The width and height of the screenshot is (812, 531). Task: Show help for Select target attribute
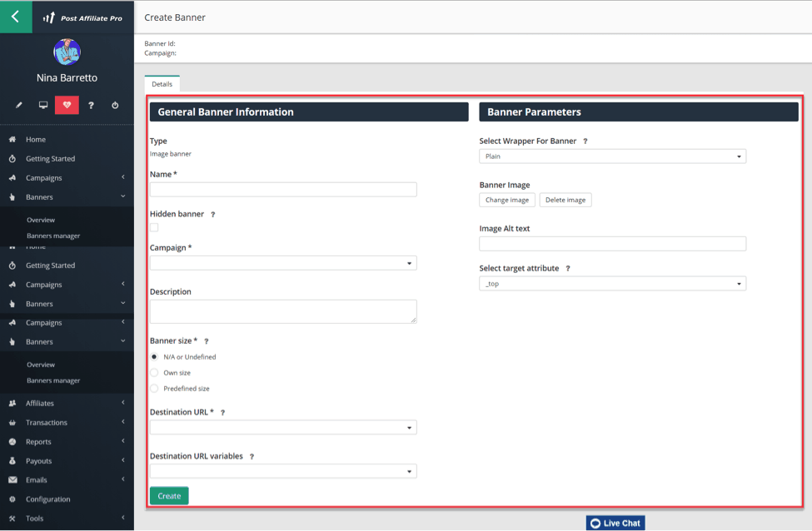(x=568, y=269)
